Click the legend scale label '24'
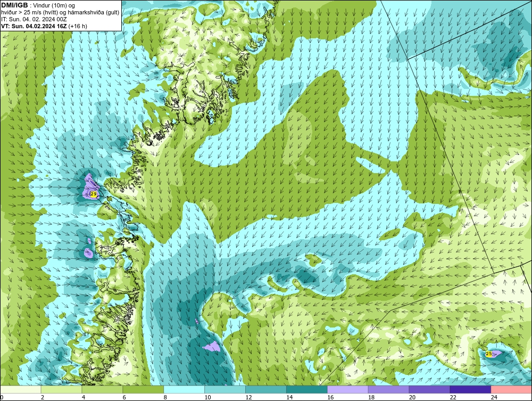Viewport: 532px width, 401px height. (x=494, y=397)
